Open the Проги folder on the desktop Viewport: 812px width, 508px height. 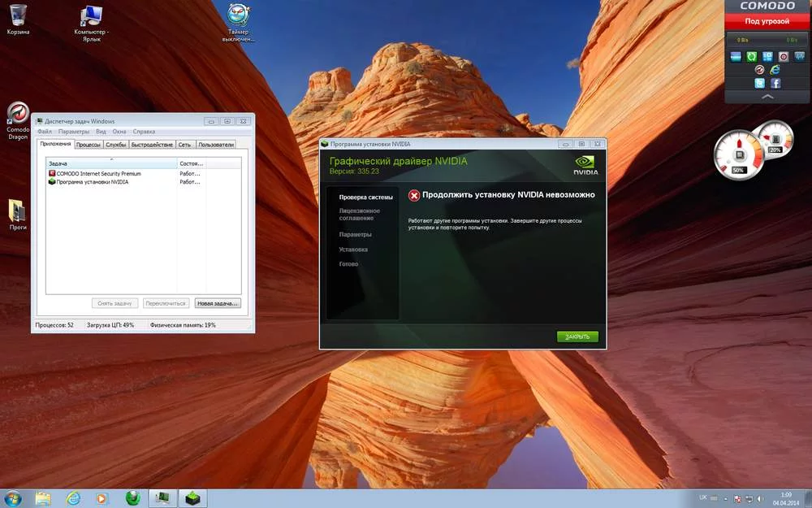click(17, 215)
